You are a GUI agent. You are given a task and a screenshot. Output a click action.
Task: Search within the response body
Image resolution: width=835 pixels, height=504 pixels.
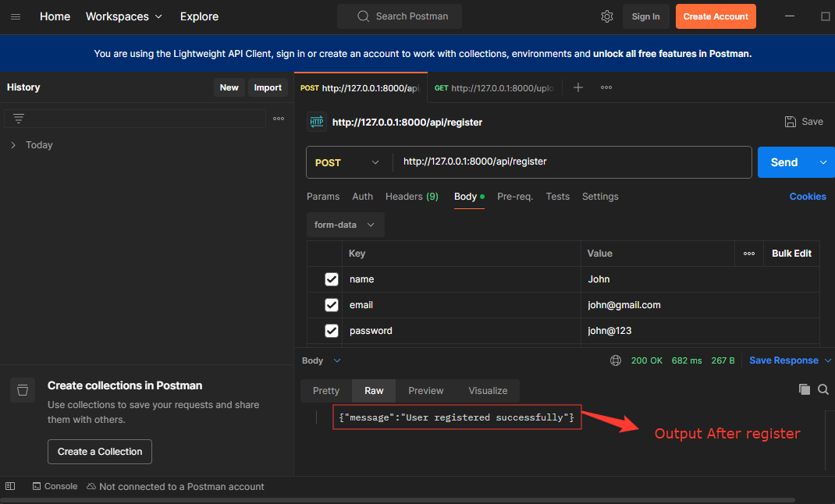click(823, 389)
